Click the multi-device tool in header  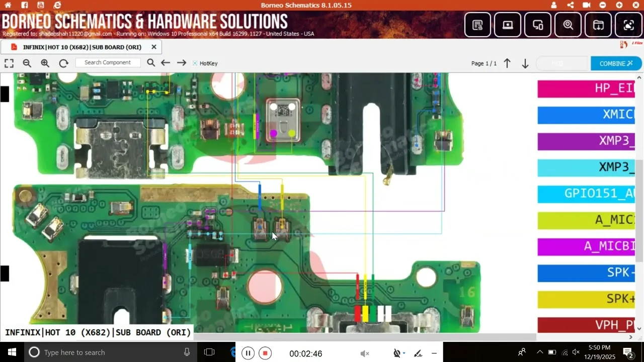point(538,25)
